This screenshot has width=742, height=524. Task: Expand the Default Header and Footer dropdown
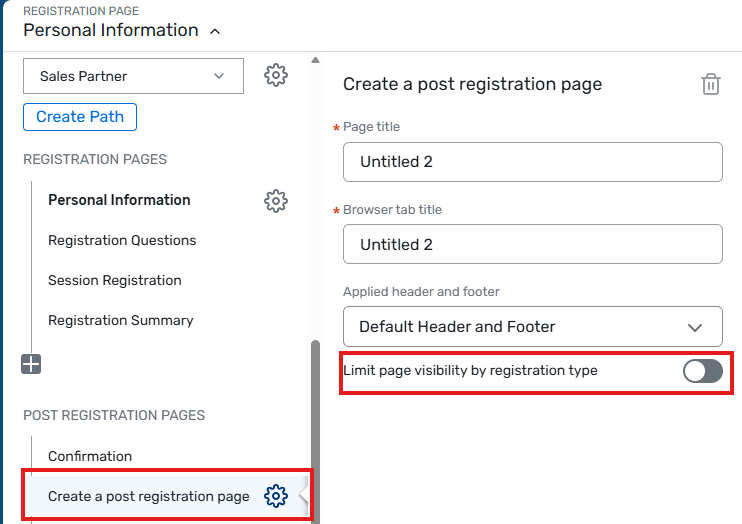[532, 327]
